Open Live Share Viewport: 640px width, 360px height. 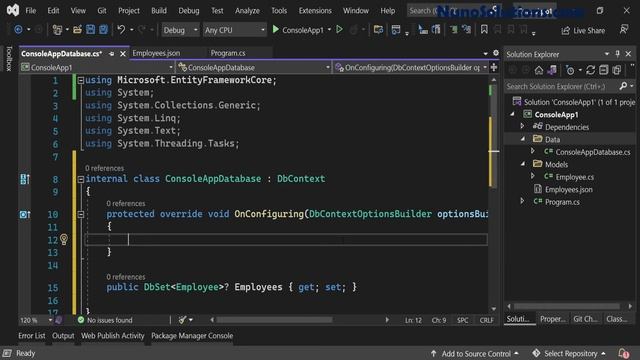tap(583, 31)
